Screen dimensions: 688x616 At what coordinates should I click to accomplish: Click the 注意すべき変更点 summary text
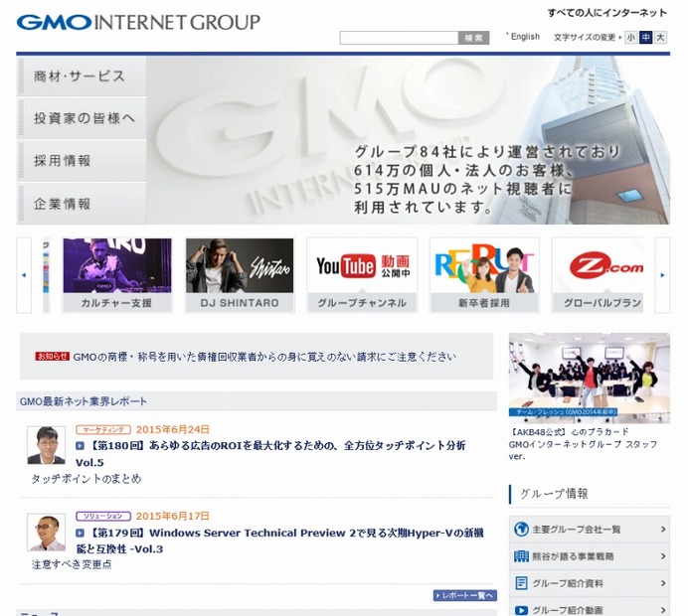[72, 564]
